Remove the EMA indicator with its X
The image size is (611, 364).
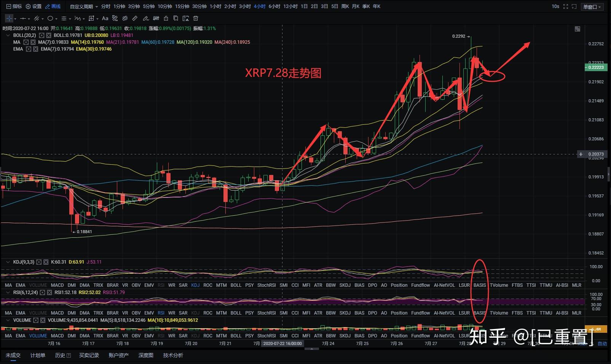click(36, 49)
